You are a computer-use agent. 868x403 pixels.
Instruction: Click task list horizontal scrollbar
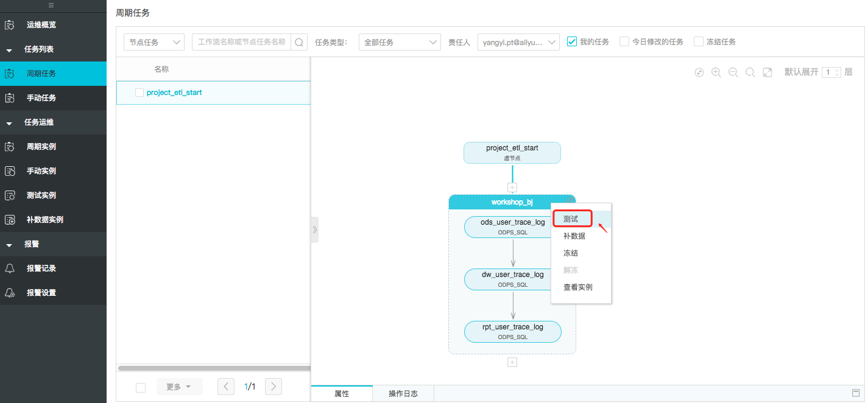[x=214, y=368]
